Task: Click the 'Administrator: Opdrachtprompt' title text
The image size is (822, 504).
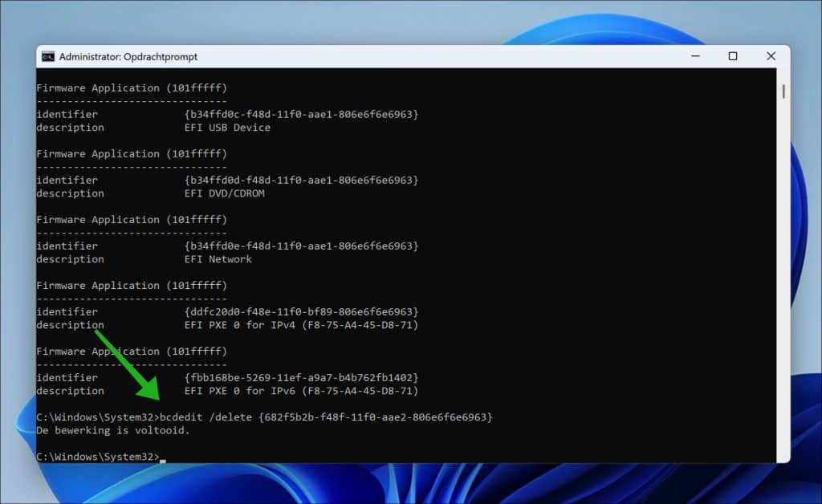Action: 128,57
